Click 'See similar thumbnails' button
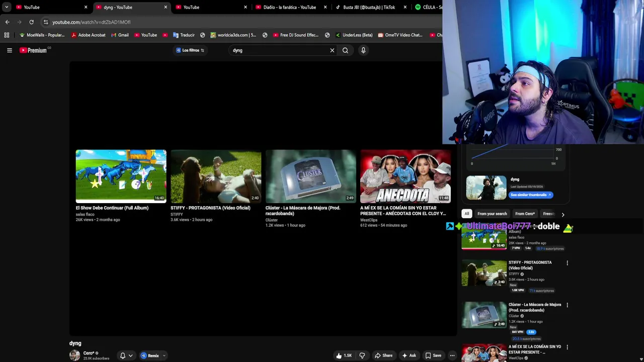644x362 pixels. [531, 195]
